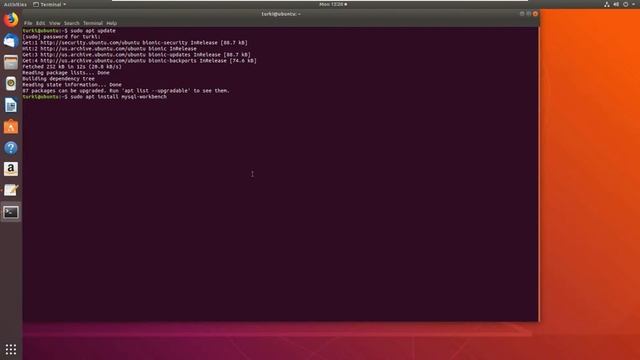Select the Terminal icon in the dock
Viewport: 640px width, 360px height.
pyautogui.click(x=11, y=212)
